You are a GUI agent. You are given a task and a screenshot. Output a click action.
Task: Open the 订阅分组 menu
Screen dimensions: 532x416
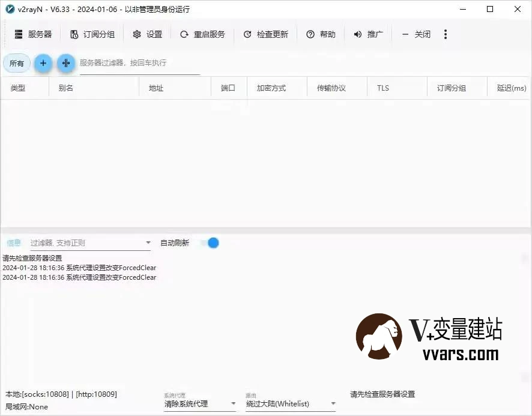coord(92,34)
